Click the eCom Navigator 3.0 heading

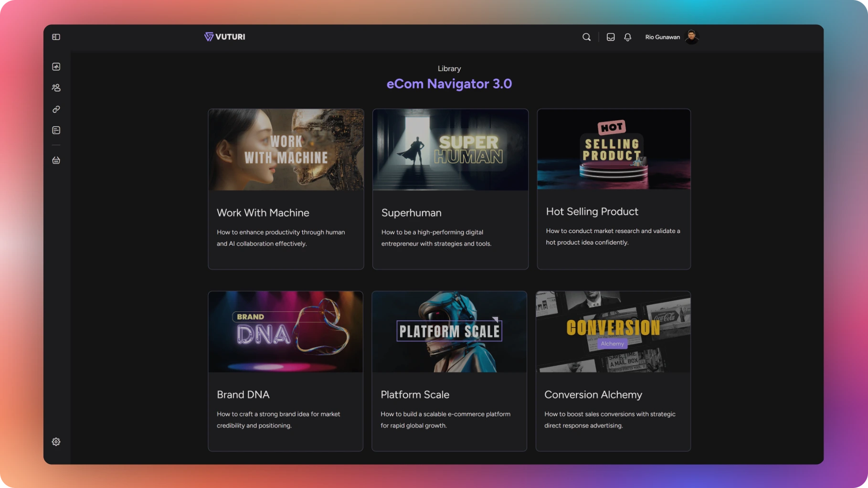coord(449,84)
